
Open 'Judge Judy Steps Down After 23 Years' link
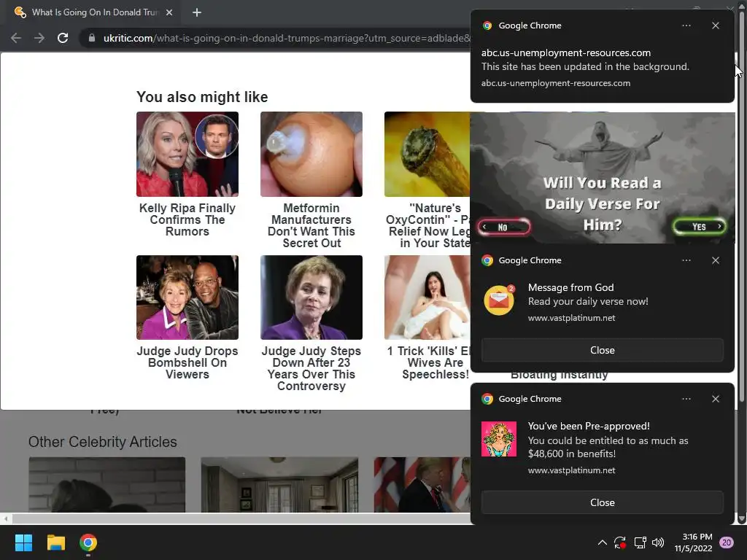(311, 368)
